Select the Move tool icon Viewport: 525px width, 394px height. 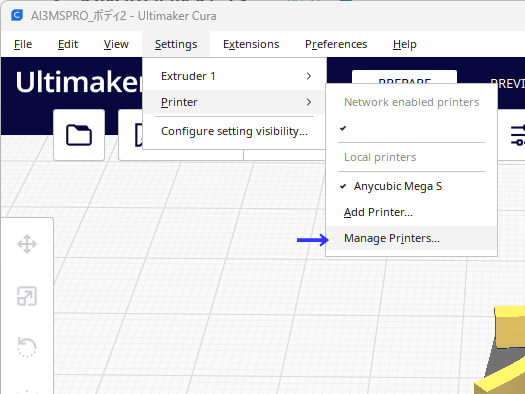[27, 244]
